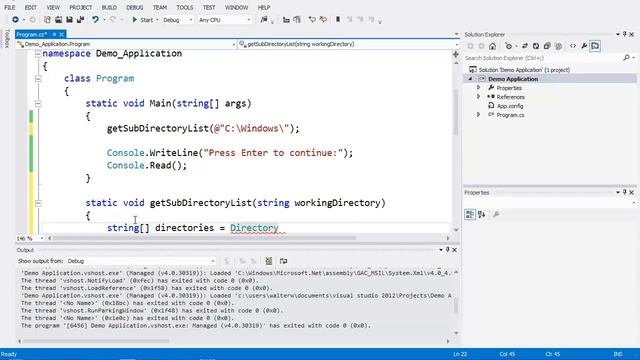The image size is (640, 360).
Task: Open the TOOLS menu
Action: tap(185, 7)
